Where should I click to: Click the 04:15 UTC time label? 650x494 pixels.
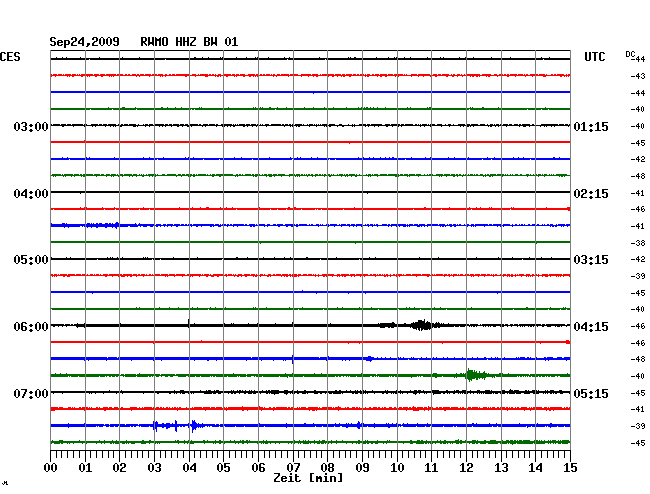[591, 327]
